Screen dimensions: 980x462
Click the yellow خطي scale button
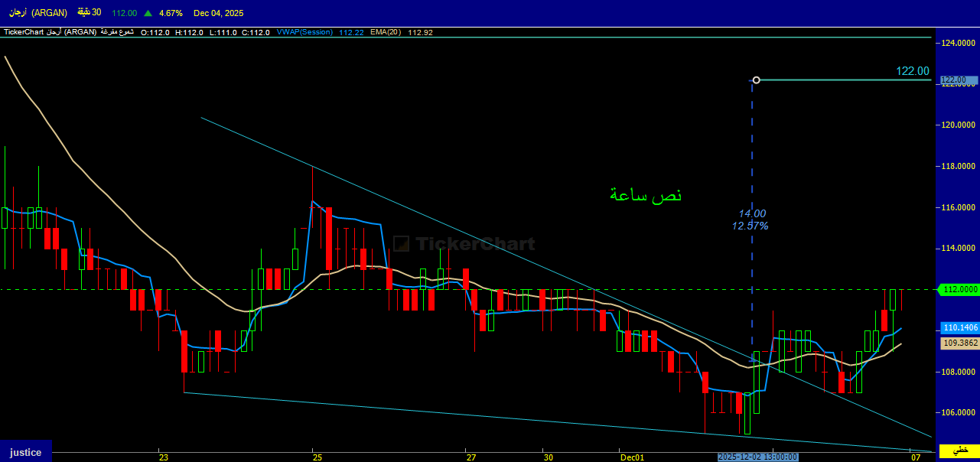959,452
